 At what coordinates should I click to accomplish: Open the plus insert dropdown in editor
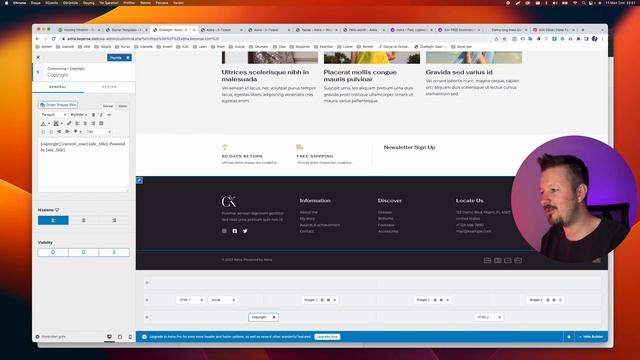[x=77, y=132]
